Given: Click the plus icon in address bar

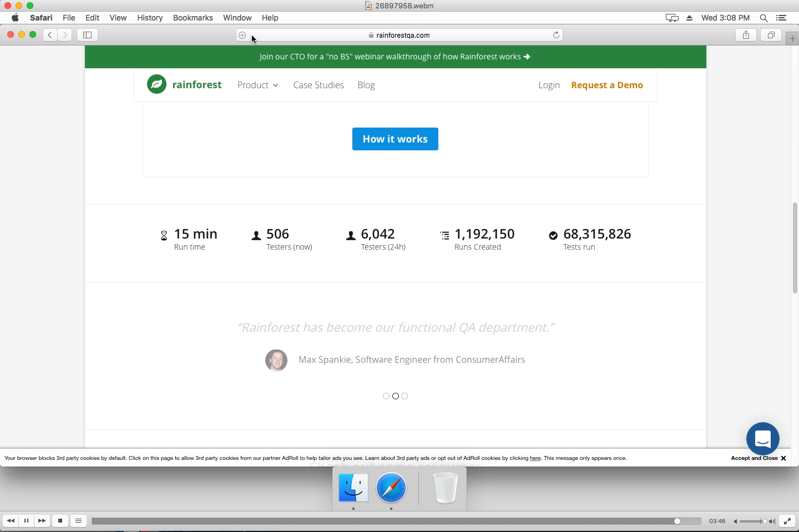Looking at the screenshot, I should pos(242,35).
